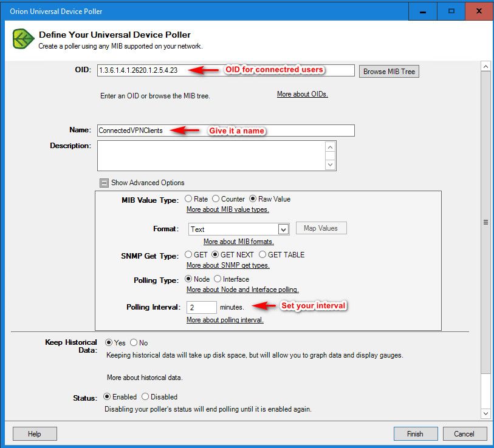The height and width of the screenshot is (448, 494).
Task: Click the main vertical scrollbar down arrow
Action: tap(485, 413)
